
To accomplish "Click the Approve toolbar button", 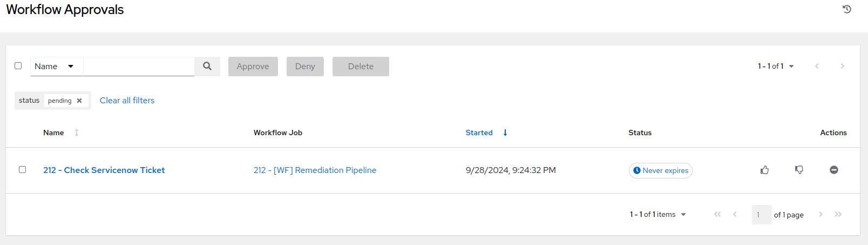I will click(x=253, y=67).
